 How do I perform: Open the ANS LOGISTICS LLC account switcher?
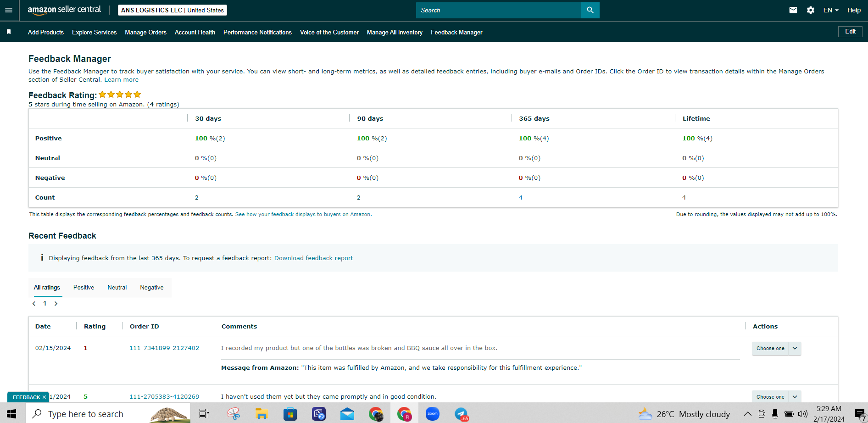[172, 10]
